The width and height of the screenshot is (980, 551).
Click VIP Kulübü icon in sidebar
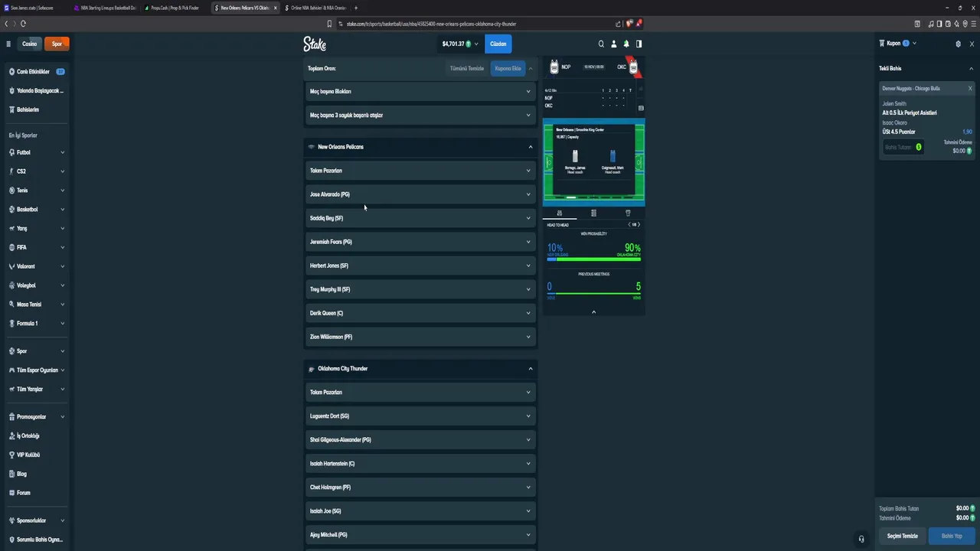(x=11, y=455)
